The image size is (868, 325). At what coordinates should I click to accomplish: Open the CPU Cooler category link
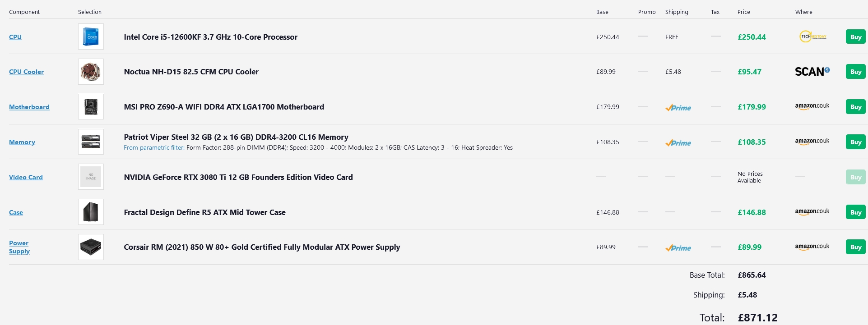point(26,72)
